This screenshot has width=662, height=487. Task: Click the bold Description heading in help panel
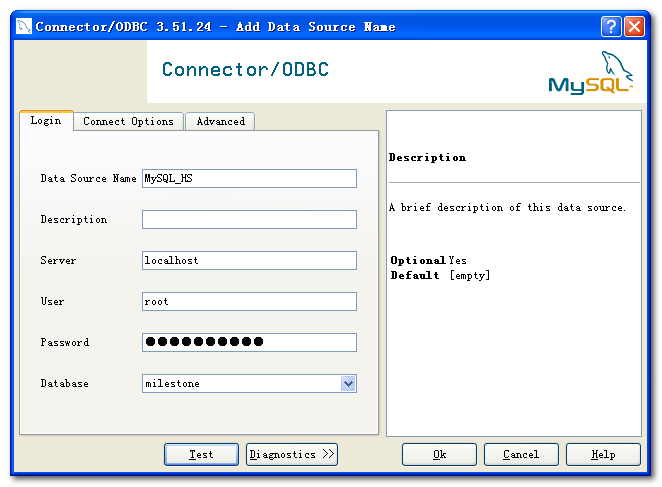coord(427,158)
